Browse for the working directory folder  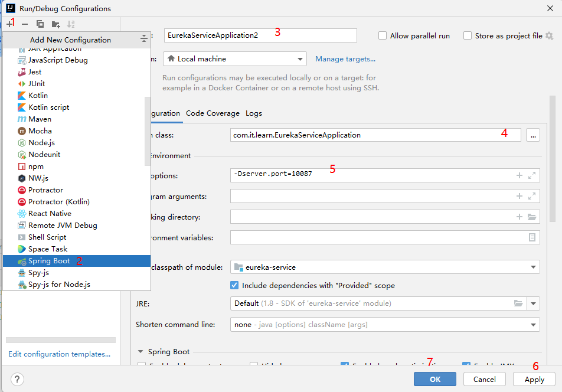pos(532,217)
